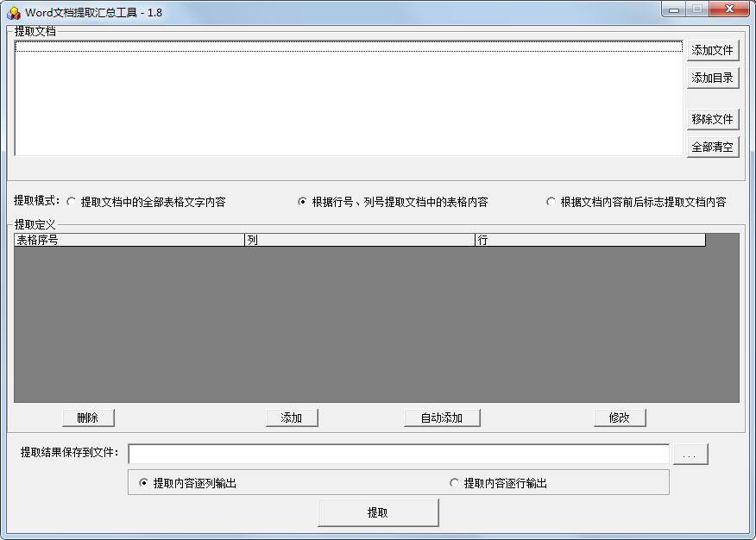Viewport: 756px width, 540px height.
Task: Click the 移除文件 (Remove File) button
Action: click(x=713, y=119)
